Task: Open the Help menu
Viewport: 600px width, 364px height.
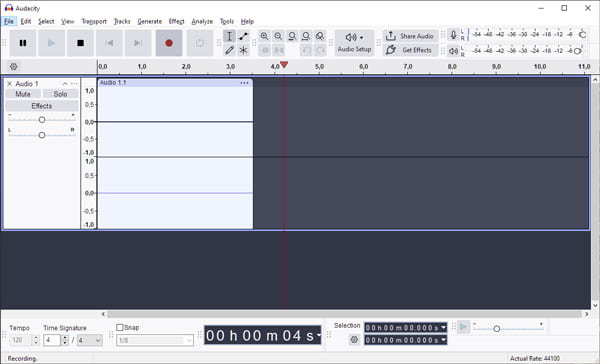Action: 247,21
